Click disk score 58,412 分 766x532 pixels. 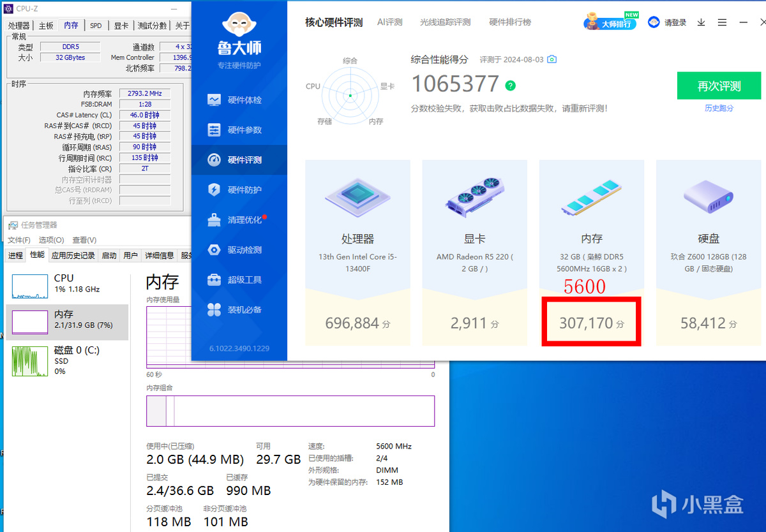click(x=709, y=323)
